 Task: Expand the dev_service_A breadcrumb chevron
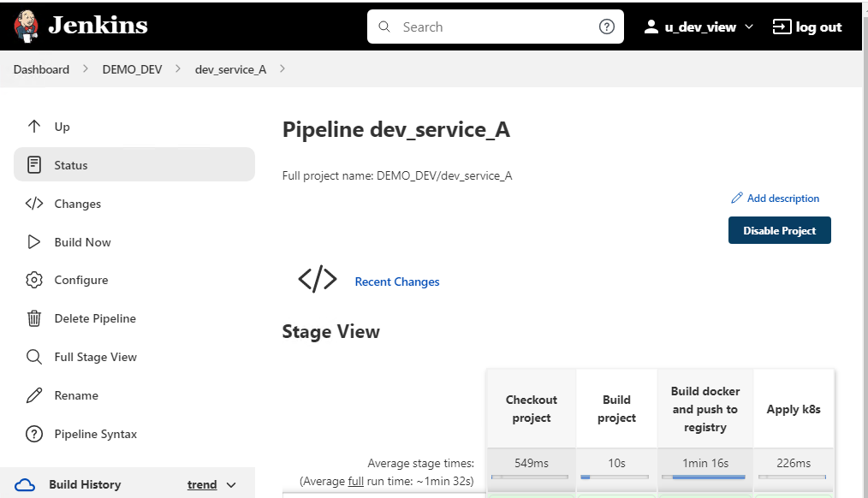coord(282,69)
